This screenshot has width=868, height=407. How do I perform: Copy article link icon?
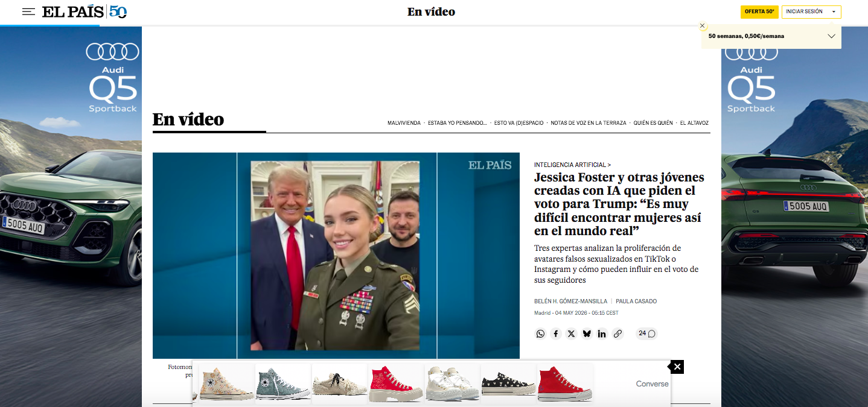(x=617, y=333)
